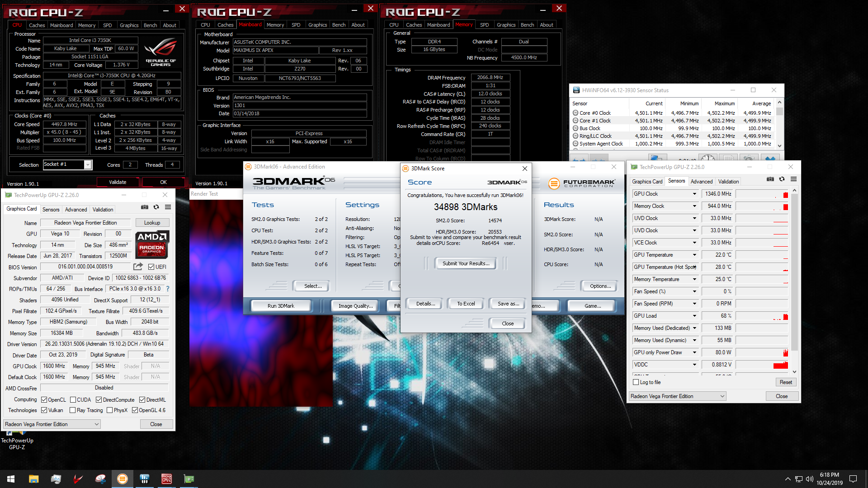The height and width of the screenshot is (488, 868).
Task: Switch to HWiNFO64 via taskbar icon
Action: [145, 479]
